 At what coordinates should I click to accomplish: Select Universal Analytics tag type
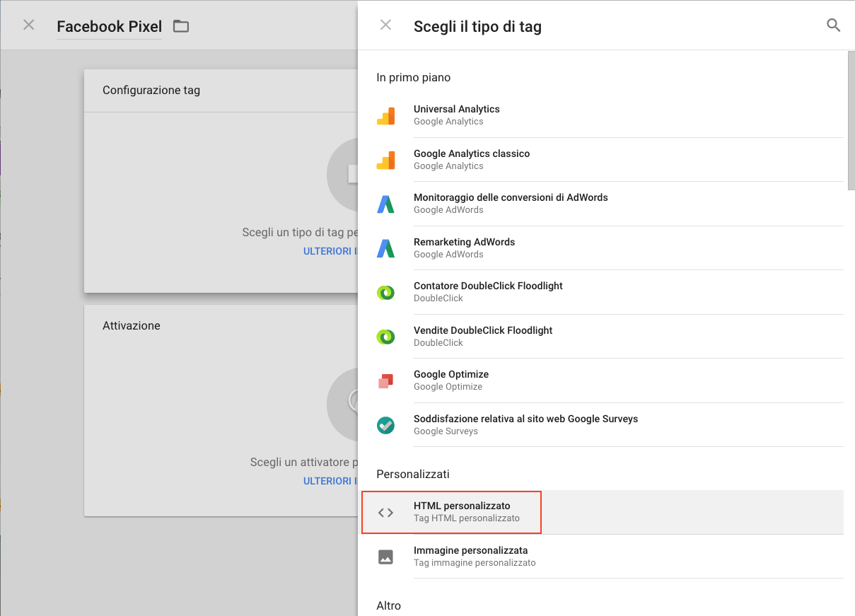click(610, 115)
